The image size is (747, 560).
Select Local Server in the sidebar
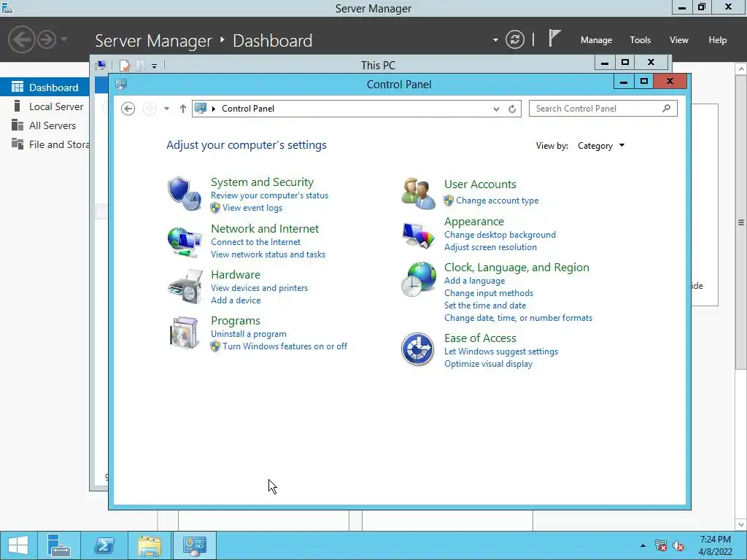pos(44,106)
